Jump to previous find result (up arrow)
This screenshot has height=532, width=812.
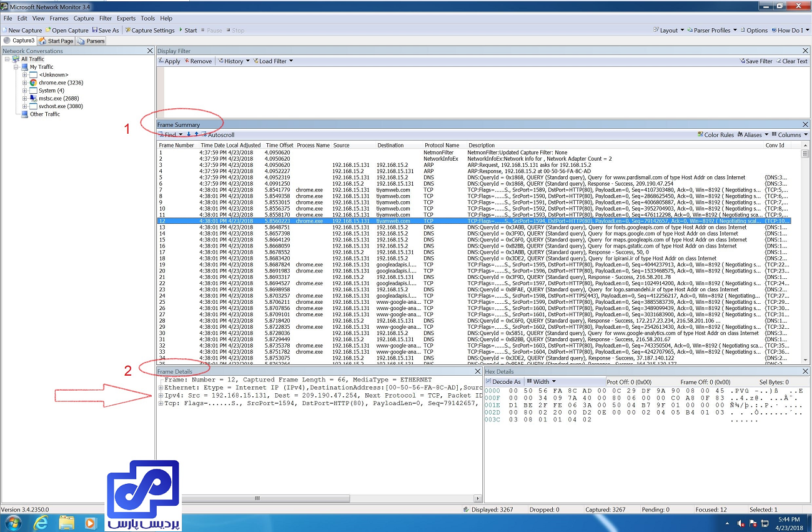click(x=196, y=134)
